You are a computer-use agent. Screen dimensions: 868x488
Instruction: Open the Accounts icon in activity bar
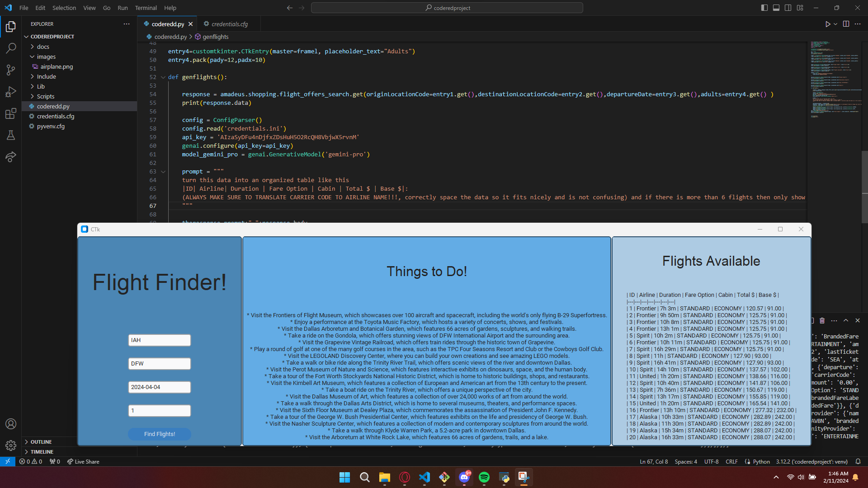click(11, 424)
